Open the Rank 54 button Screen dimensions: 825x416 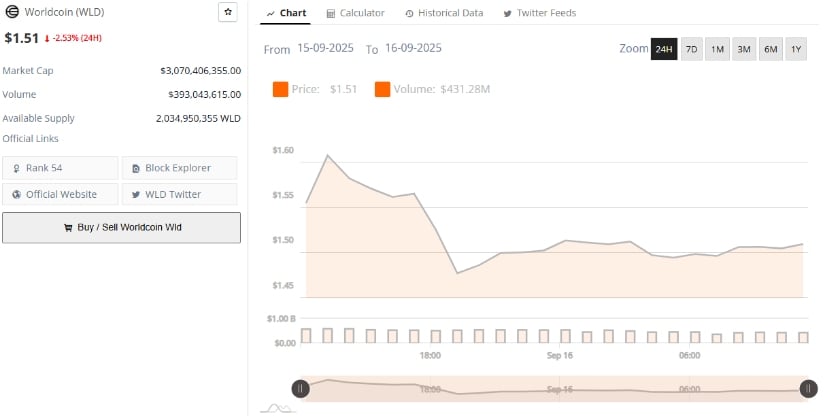[60, 168]
